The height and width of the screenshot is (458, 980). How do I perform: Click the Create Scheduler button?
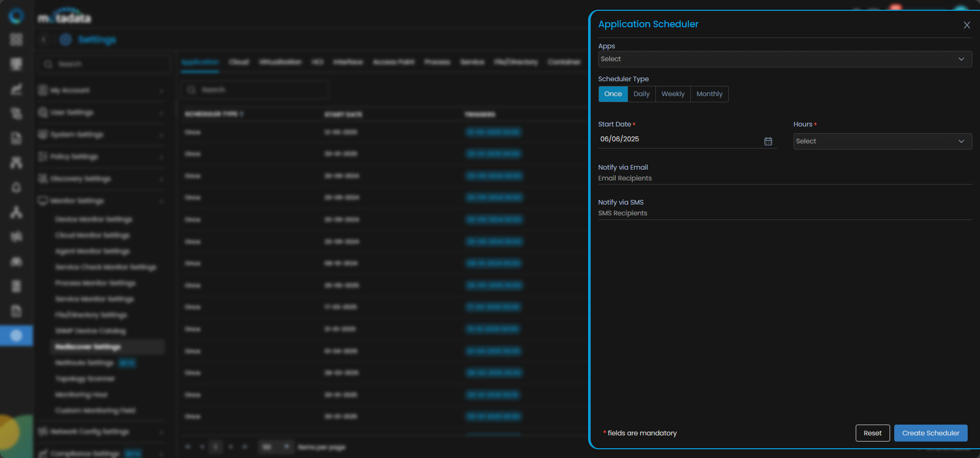931,433
